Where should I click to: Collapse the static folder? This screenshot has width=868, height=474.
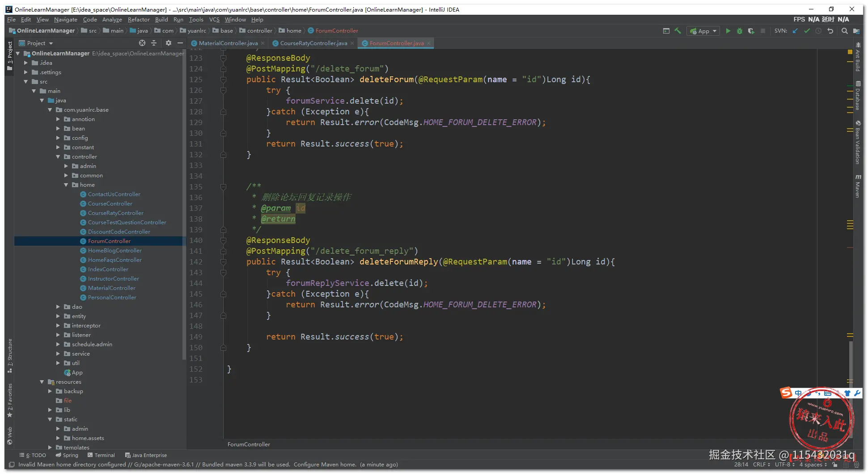click(x=50, y=419)
